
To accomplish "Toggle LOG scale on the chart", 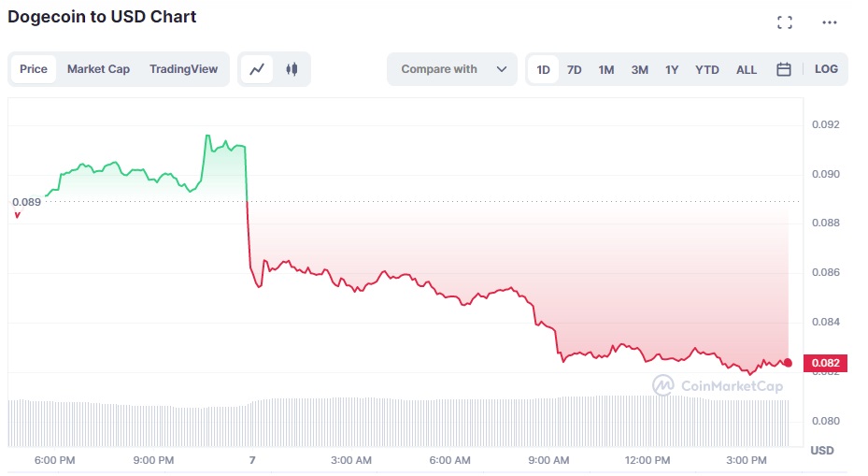I will (x=826, y=69).
